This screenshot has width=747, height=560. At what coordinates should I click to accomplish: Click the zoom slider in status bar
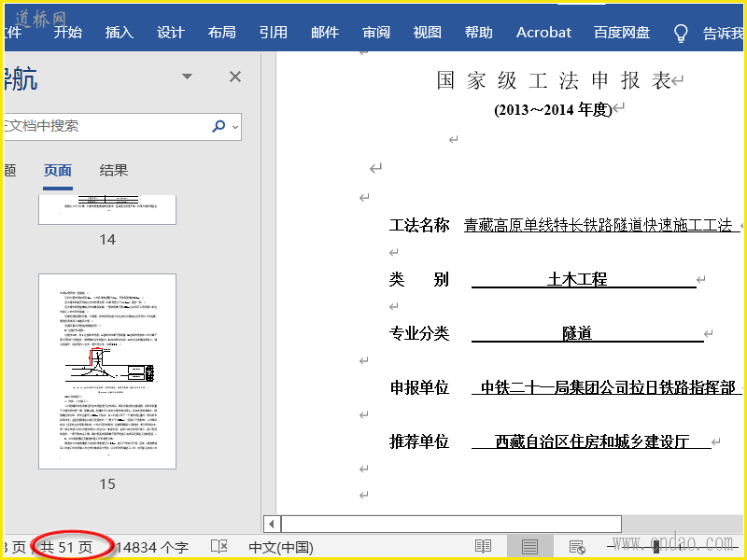point(656,547)
